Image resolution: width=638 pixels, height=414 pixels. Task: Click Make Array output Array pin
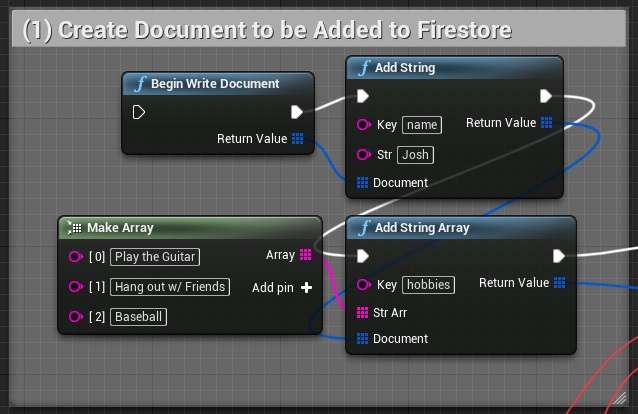(306, 255)
